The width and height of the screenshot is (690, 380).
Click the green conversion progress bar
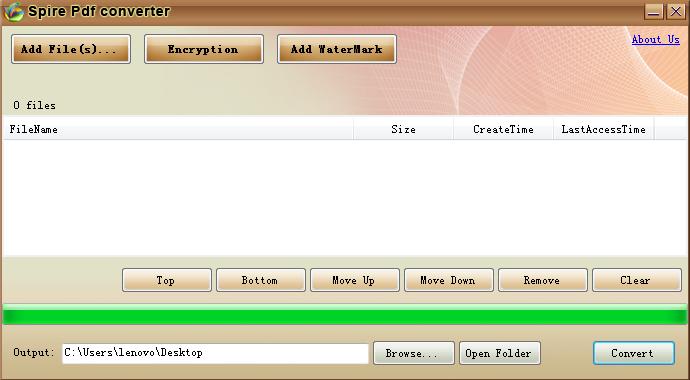click(345, 314)
